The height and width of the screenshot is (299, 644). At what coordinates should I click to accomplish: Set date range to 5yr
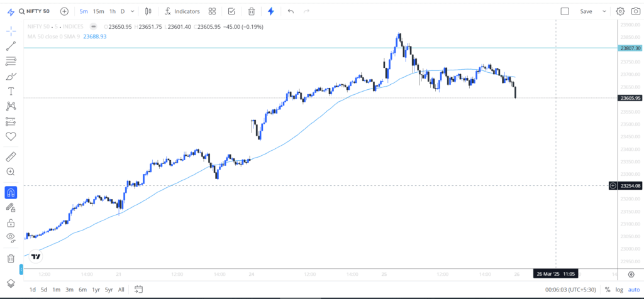point(109,290)
